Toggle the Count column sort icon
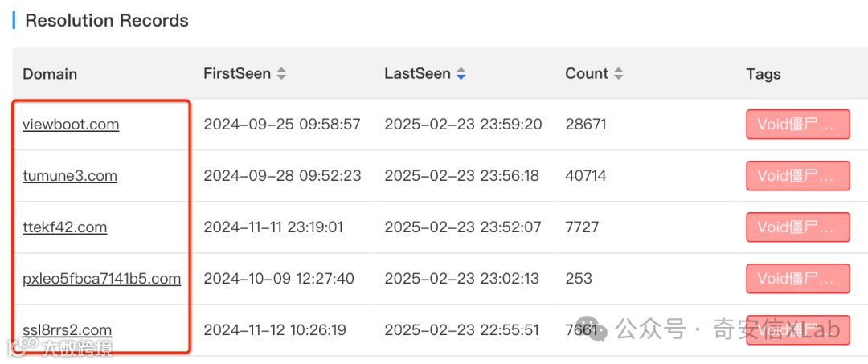 click(618, 74)
